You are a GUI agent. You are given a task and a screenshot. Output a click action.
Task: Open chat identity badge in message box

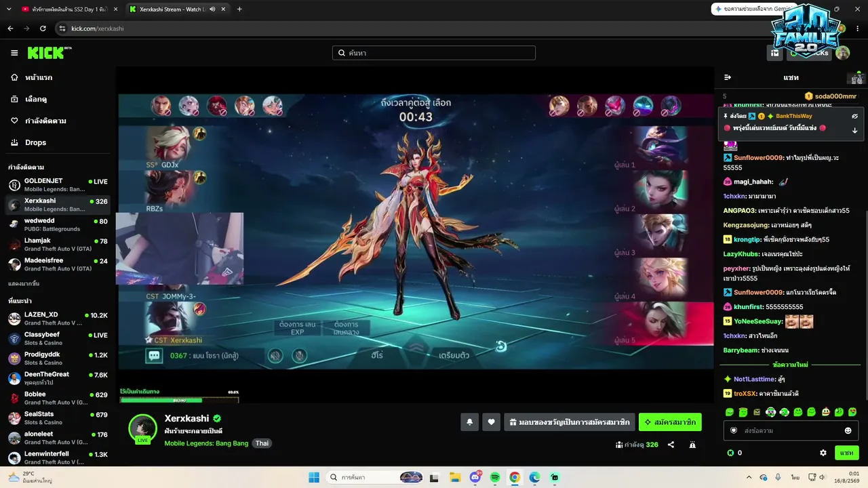click(x=734, y=430)
